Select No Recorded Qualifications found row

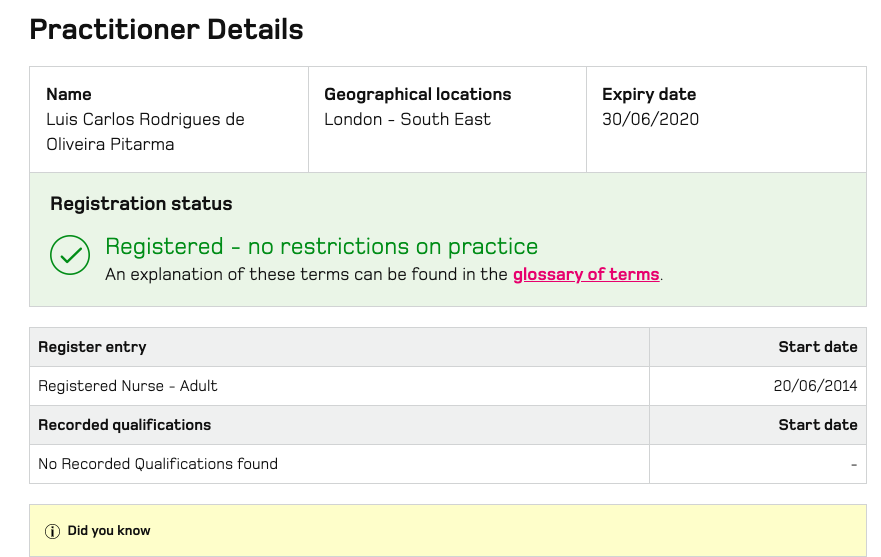[x=448, y=464]
